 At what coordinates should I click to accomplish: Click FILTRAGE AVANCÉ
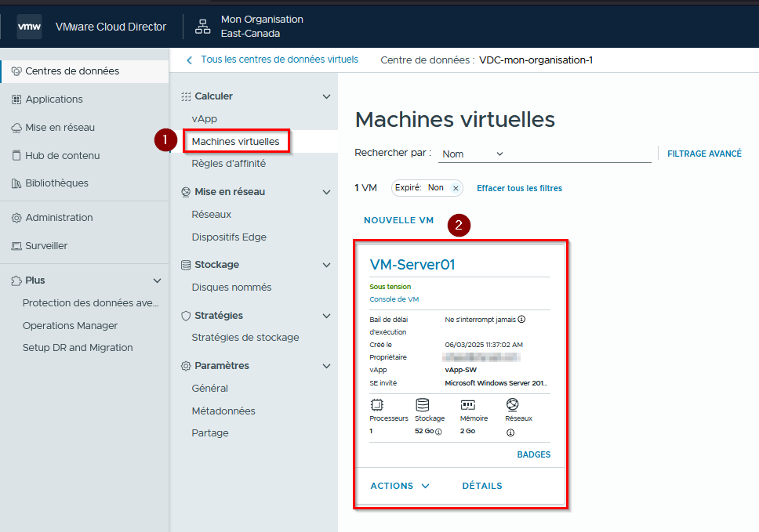click(x=704, y=154)
